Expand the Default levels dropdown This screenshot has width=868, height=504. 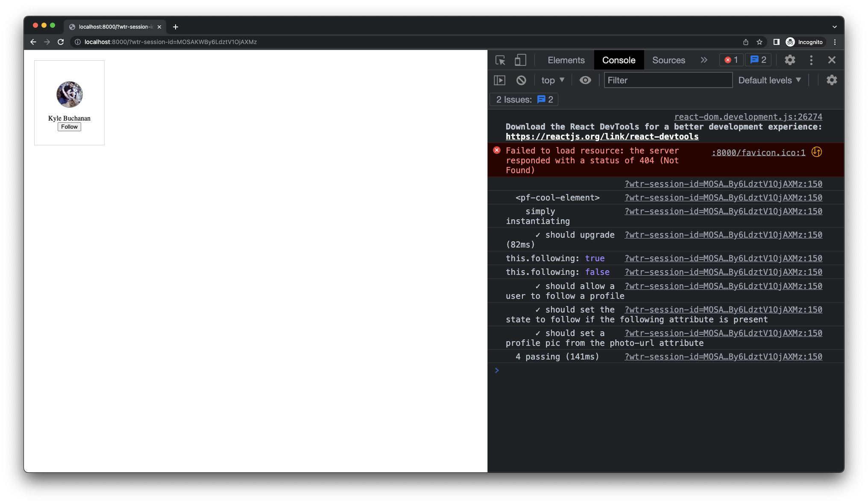(769, 80)
